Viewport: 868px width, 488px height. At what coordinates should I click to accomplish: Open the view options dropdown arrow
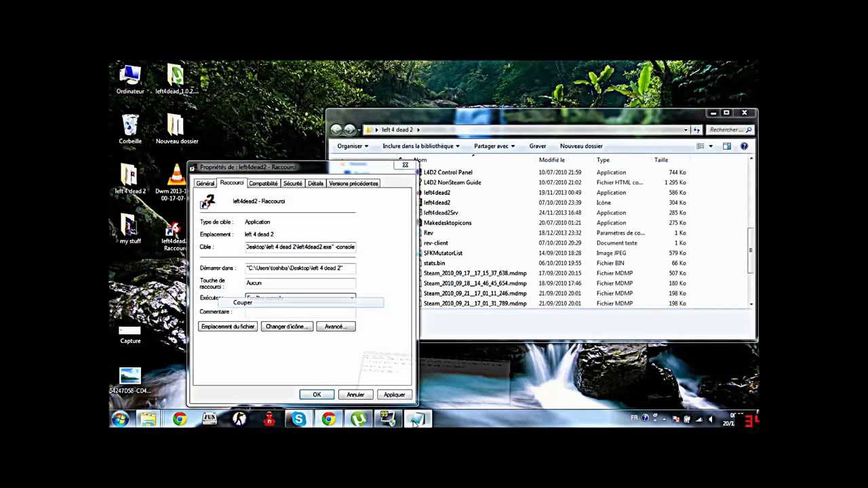(x=710, y=146)
